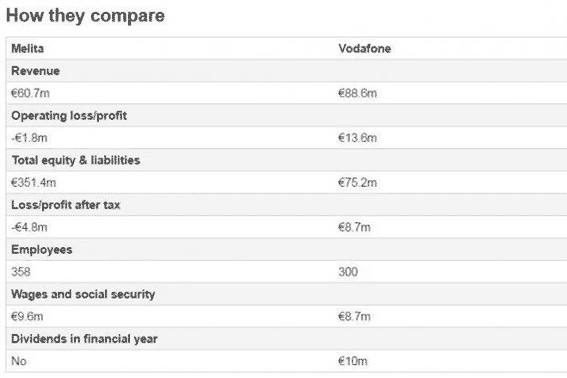Click Vodafone revenue value €88.6m

point(358,93)
